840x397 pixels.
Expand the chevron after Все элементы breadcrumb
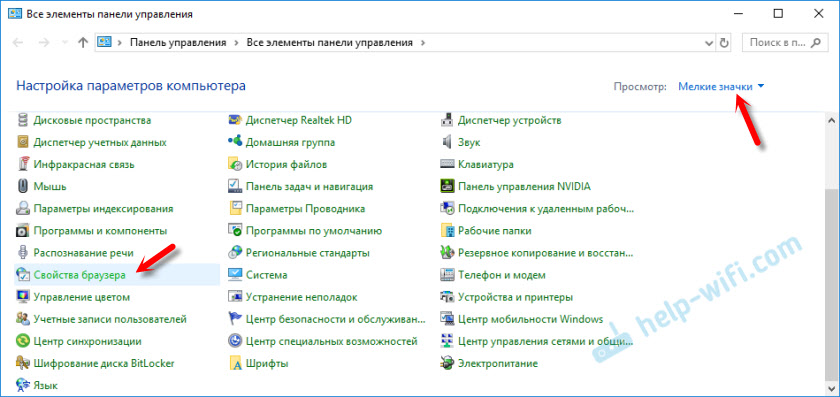pyautogui.click(x=422, y=43)
